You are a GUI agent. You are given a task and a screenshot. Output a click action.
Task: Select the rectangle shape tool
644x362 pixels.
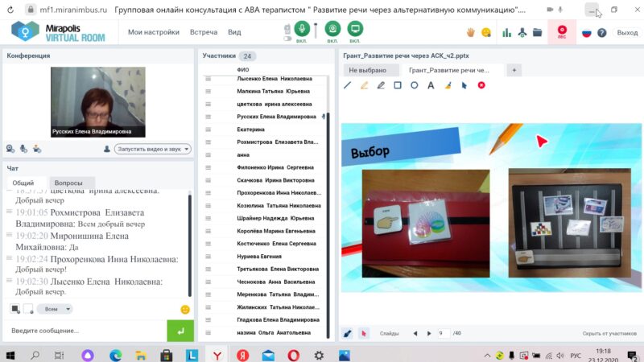coord(398,85)
